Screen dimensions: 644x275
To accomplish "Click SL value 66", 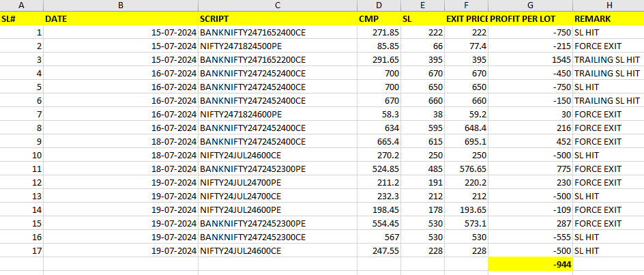I will coord(423,46).
